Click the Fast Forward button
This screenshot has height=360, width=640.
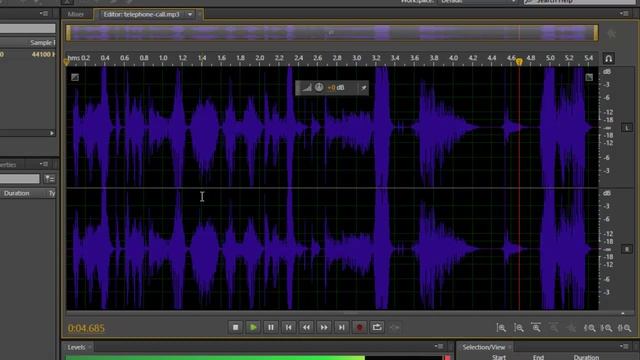(324, 327)
